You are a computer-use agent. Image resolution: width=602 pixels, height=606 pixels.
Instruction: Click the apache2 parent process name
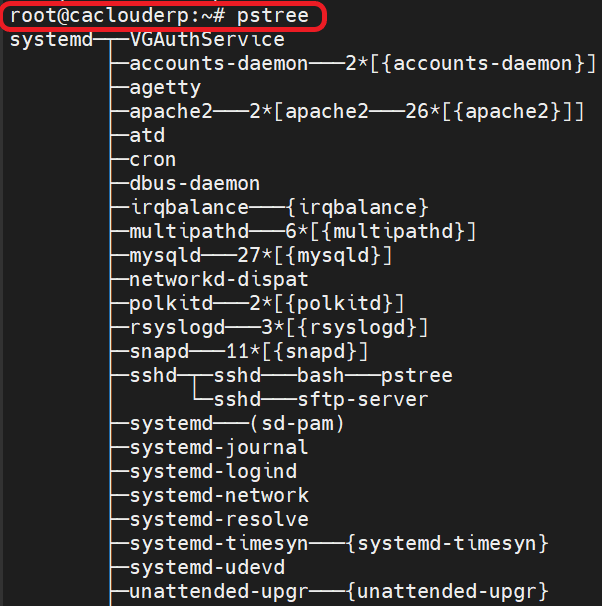click(x=171, y=112)
